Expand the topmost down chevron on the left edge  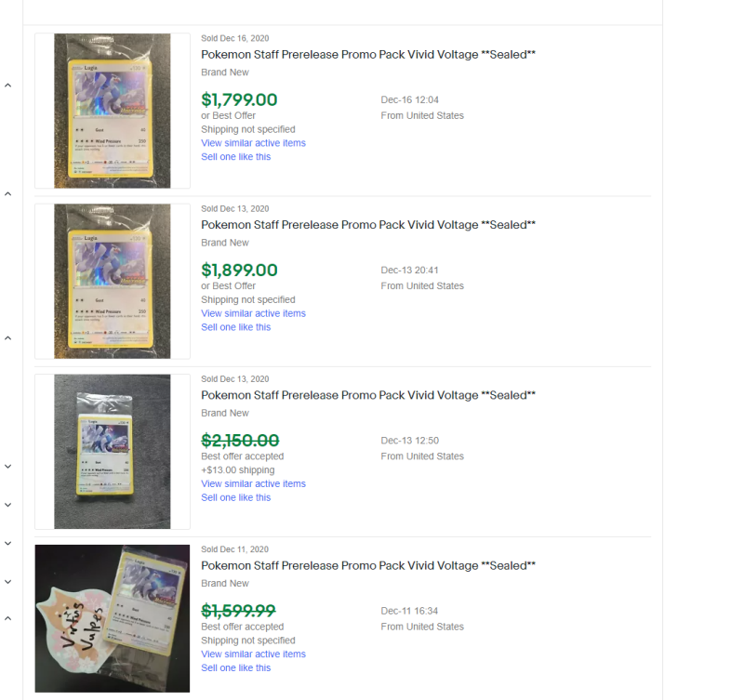(8, 466)
